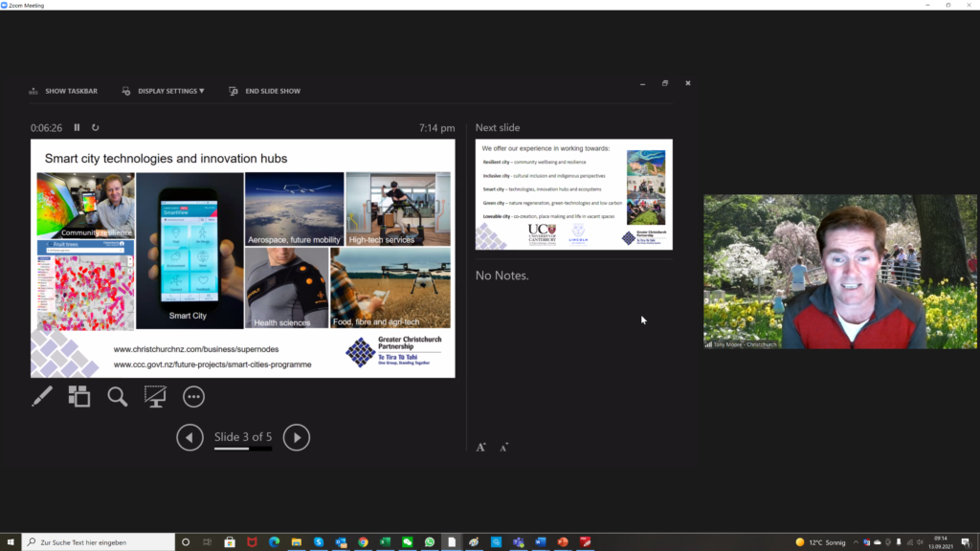
Task: Go to the previous slide arrow
Action: pos(189,437)
